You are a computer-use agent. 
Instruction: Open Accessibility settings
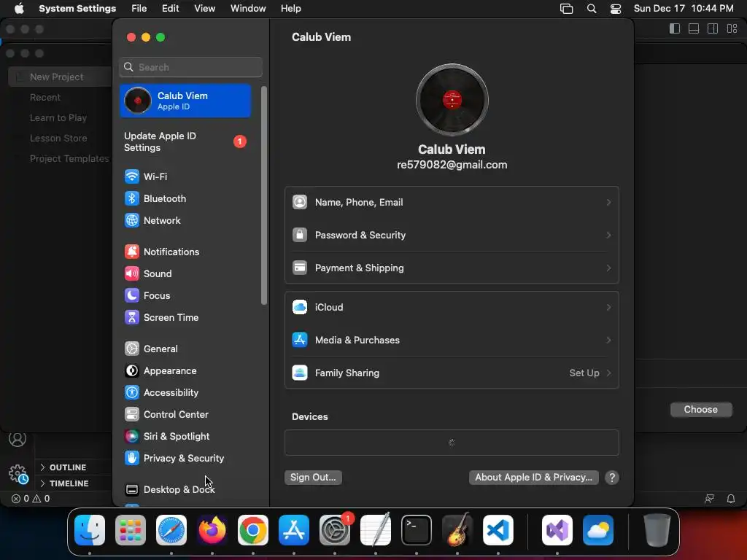pos(185,393)
